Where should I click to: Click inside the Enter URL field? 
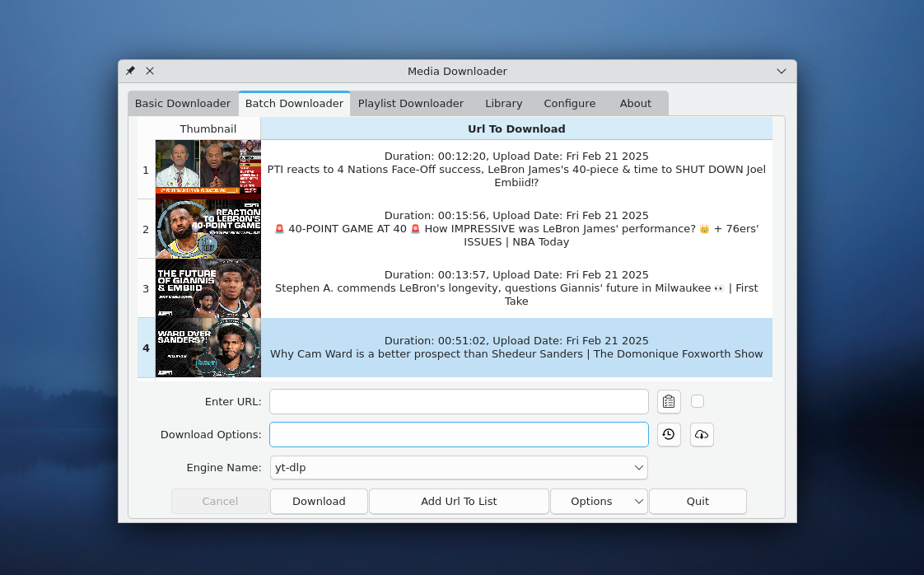click(458, 401)
